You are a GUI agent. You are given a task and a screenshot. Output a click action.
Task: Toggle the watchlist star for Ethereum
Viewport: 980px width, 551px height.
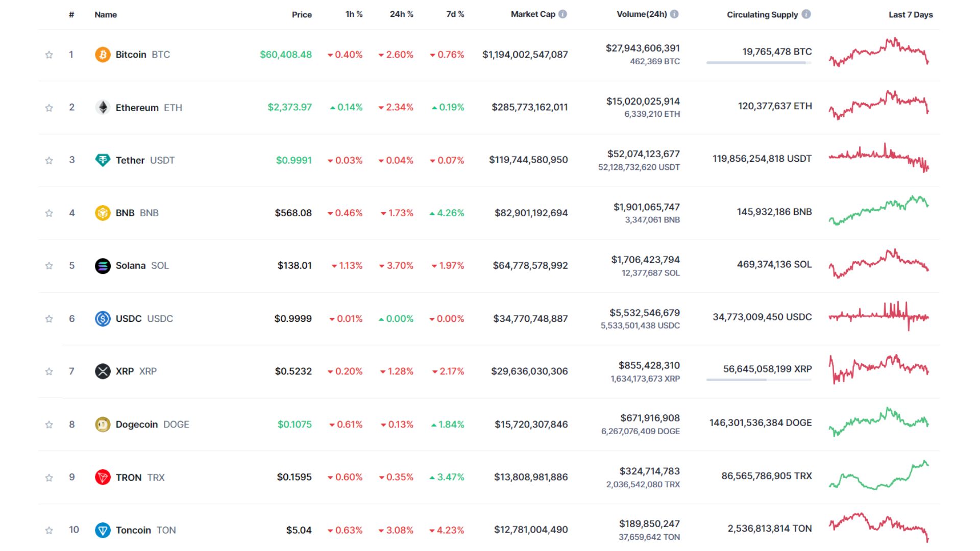coord(49,107)
